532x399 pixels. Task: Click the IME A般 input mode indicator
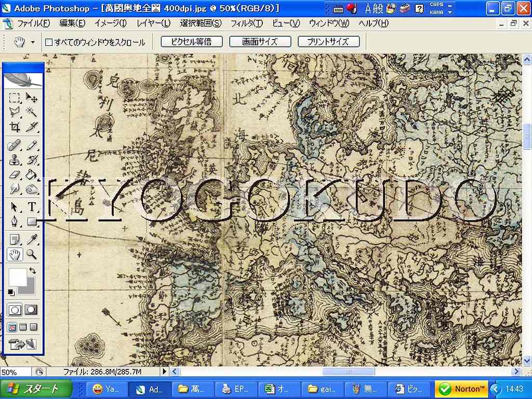[374, 8]
